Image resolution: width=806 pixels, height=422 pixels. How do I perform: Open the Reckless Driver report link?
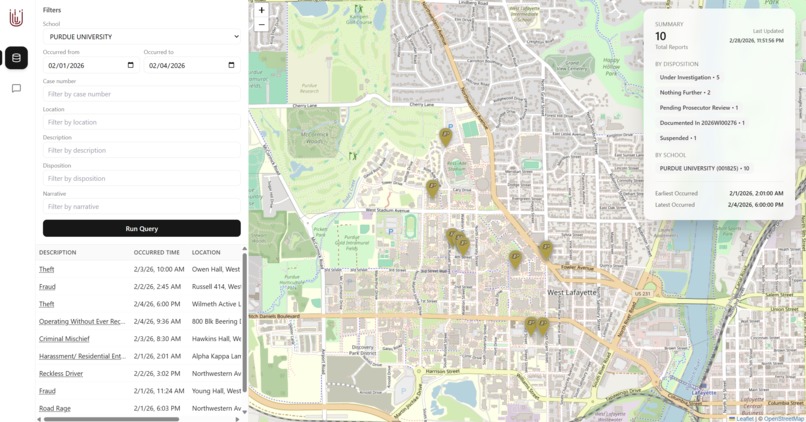[x=61, y=374]
